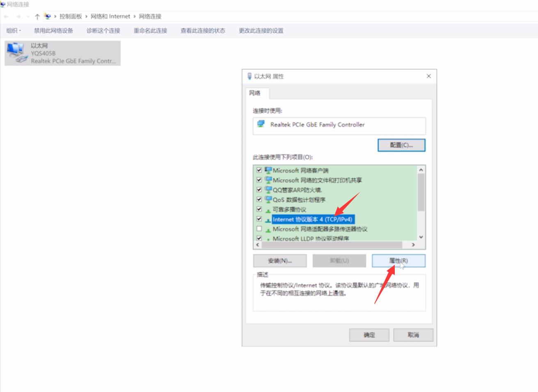The width and height of the screenshot is (538, 392).
Task: Uncheck the QQ管家ARP防火墙 checkbox
Action: click(259, 190)
